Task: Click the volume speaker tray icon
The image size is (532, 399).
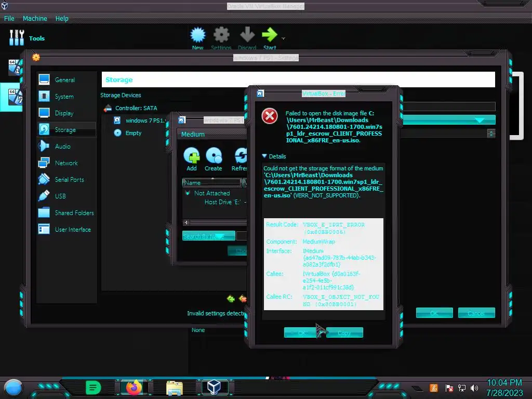Action: pos(474,388)
